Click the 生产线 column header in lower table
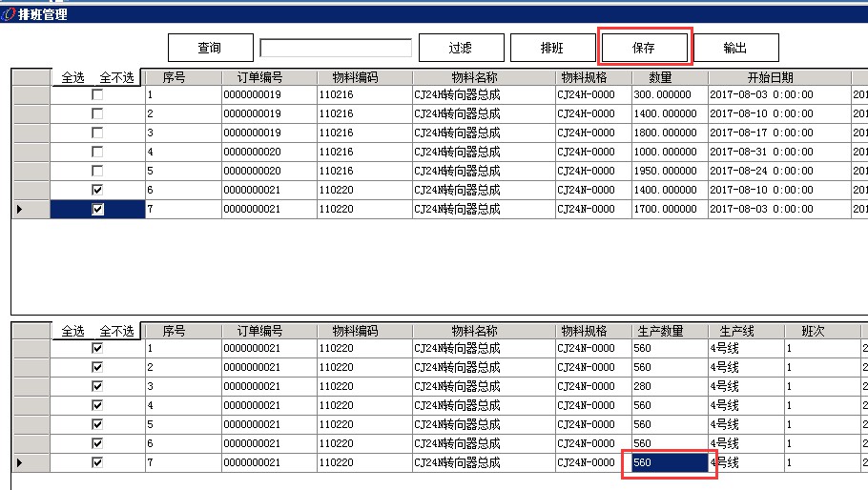This screenshot has height=490, width=868. coord(736,332)
